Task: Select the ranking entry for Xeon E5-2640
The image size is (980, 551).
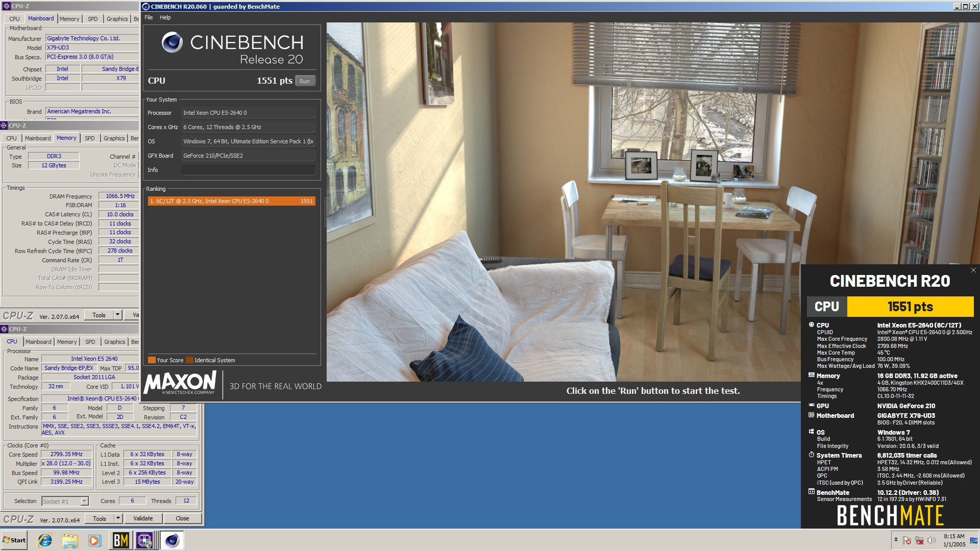Action: 232,201
